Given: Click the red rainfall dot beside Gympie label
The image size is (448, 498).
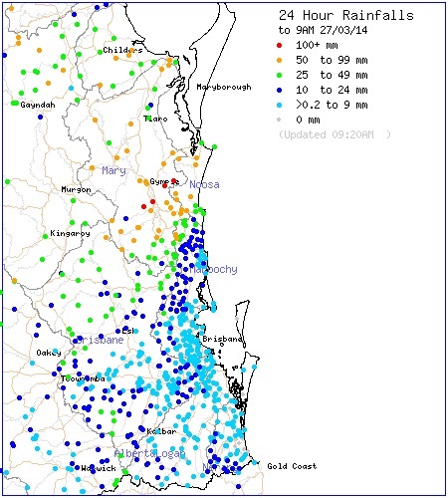Looking at the screenshot, I should pyautogui.click(x=173, y=181).
